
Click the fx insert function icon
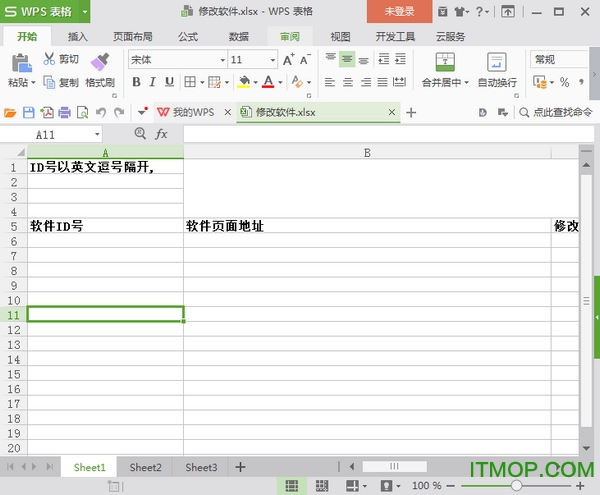(x=161, y=134)
